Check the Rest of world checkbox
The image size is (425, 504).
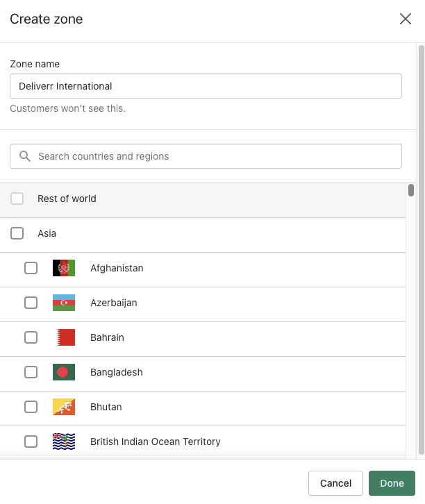click(x=17, y=199)
